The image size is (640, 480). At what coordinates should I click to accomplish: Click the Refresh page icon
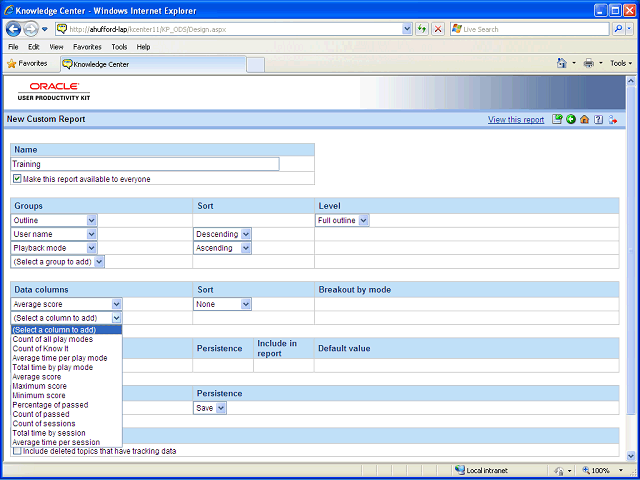422,29
